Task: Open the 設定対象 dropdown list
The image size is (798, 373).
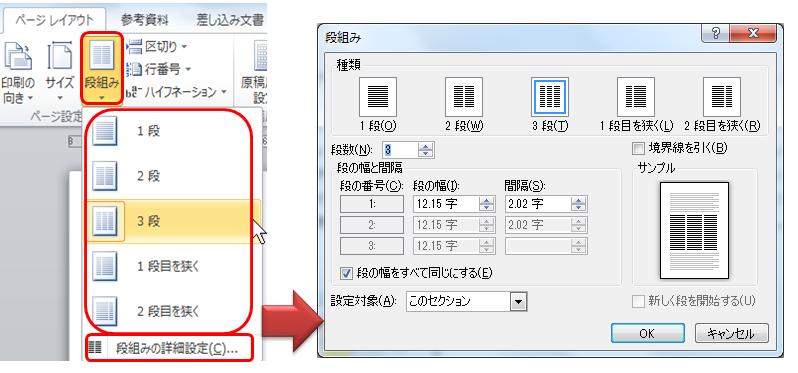Action: pos(518,301)
